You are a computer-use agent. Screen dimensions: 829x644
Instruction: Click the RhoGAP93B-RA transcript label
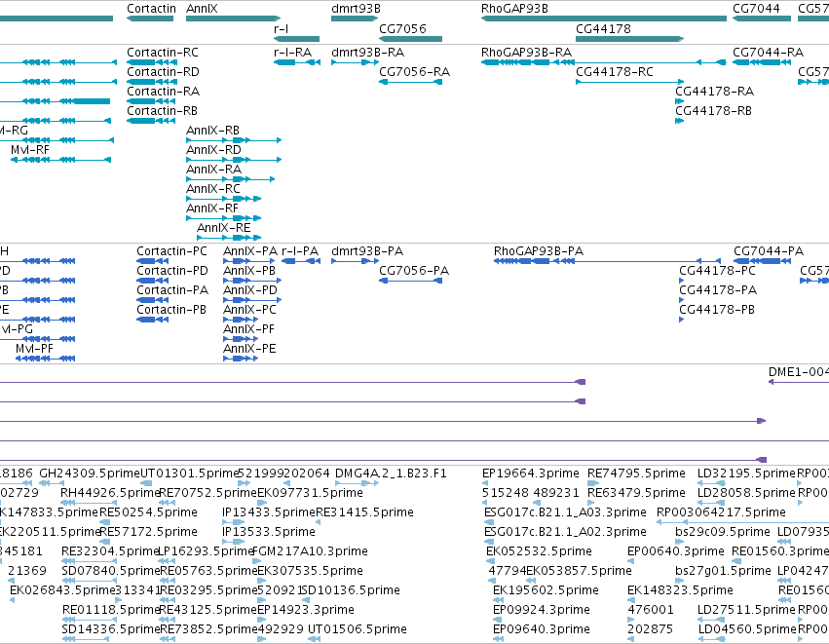click(526, 53)
